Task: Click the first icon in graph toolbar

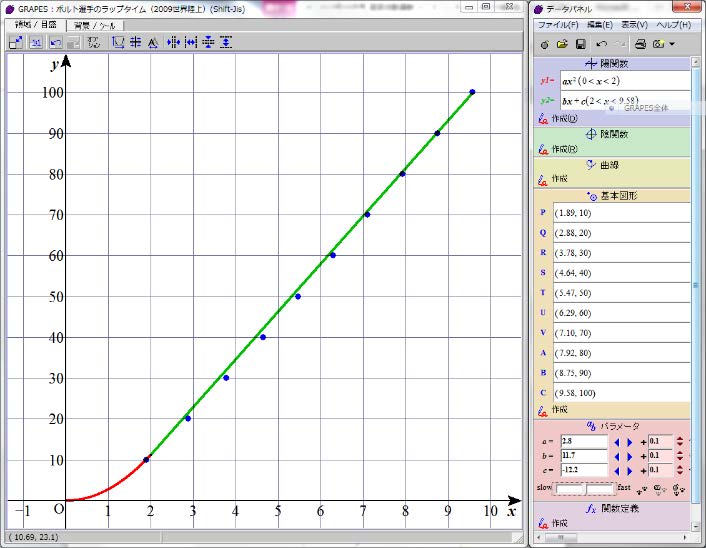Action: point(16,42)
